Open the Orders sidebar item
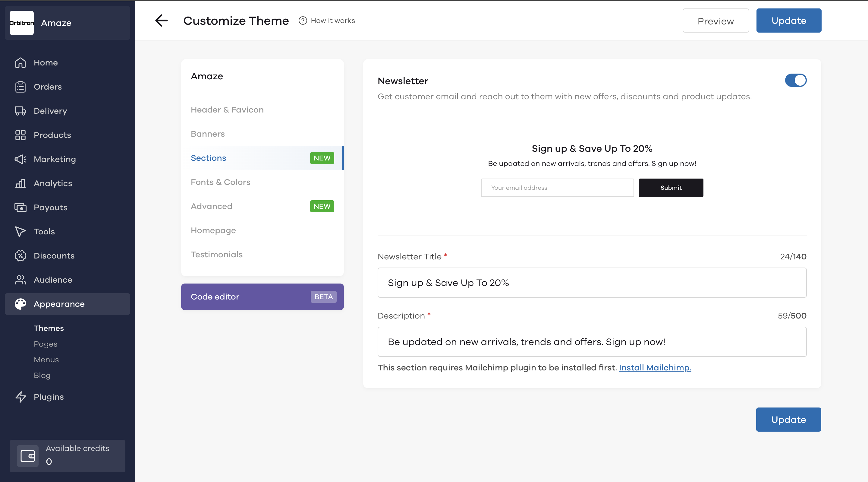The image size is (868, 482). [68, 87]
